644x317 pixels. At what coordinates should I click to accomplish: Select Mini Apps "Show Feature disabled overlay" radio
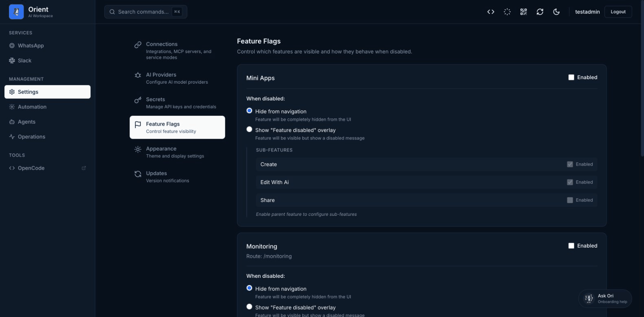coord(249,129)
